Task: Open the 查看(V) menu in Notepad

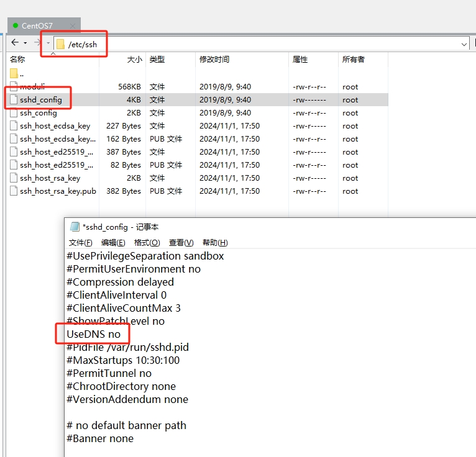Action: coord(181,243)
